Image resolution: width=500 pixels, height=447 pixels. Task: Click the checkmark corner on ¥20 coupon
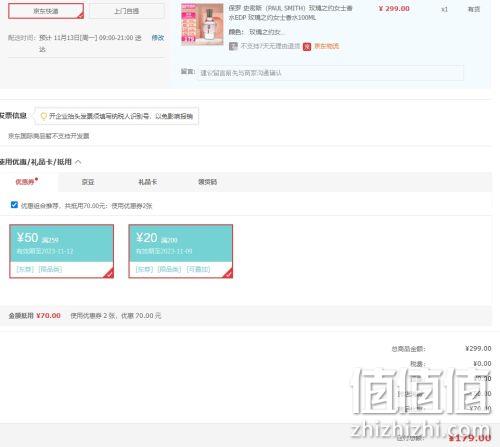point(228,274)
